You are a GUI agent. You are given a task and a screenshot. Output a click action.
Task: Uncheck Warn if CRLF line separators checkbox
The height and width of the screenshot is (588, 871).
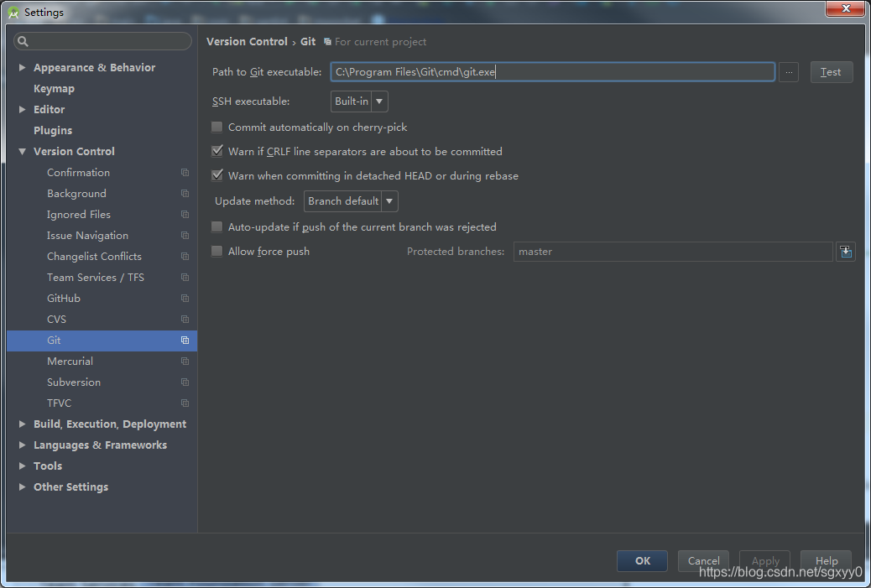click(217, 151)
